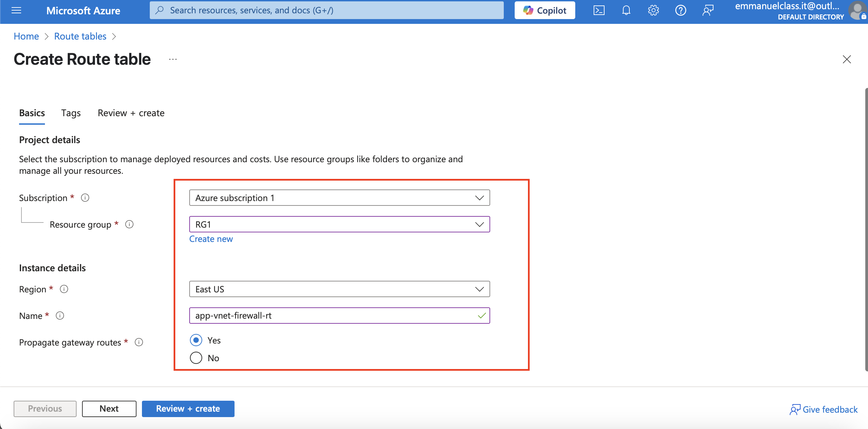Click Propagate gateway routes info icon
868x429 pixels.
pos(139,342)
